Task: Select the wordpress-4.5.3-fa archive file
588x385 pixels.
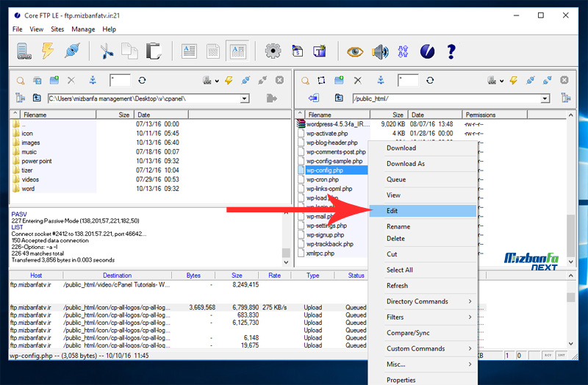Action: coord(337,124)
